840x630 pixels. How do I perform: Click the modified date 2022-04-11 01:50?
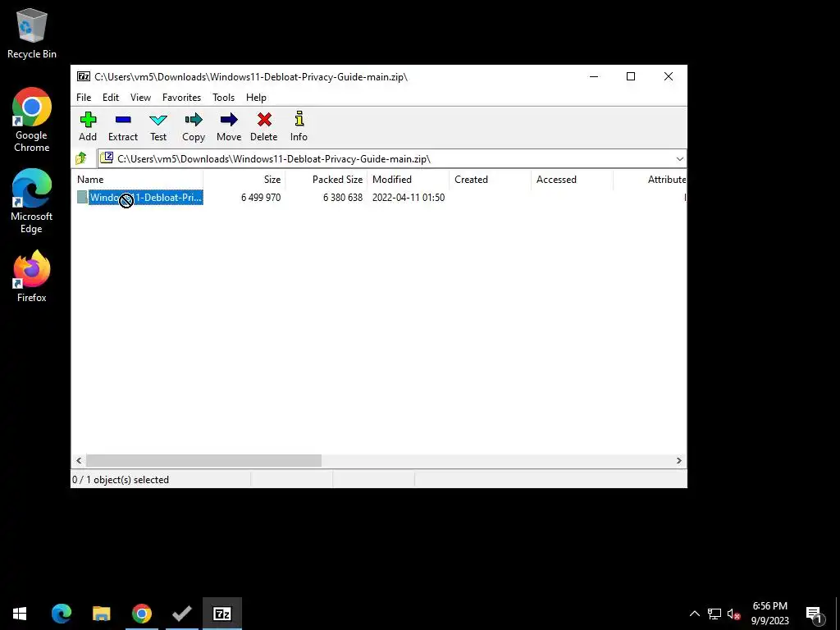tap(409, 197)
